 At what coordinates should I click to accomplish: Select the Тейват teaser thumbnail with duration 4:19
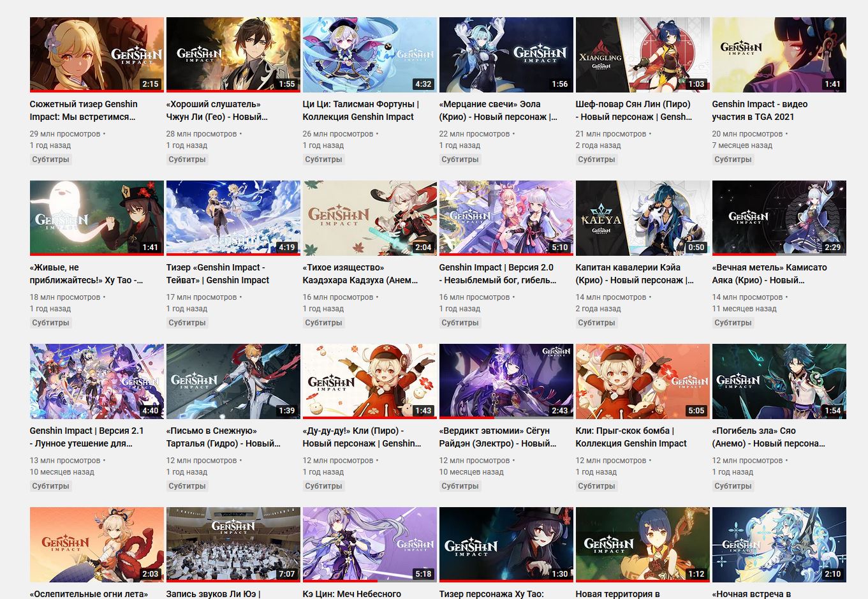point(233,218)
